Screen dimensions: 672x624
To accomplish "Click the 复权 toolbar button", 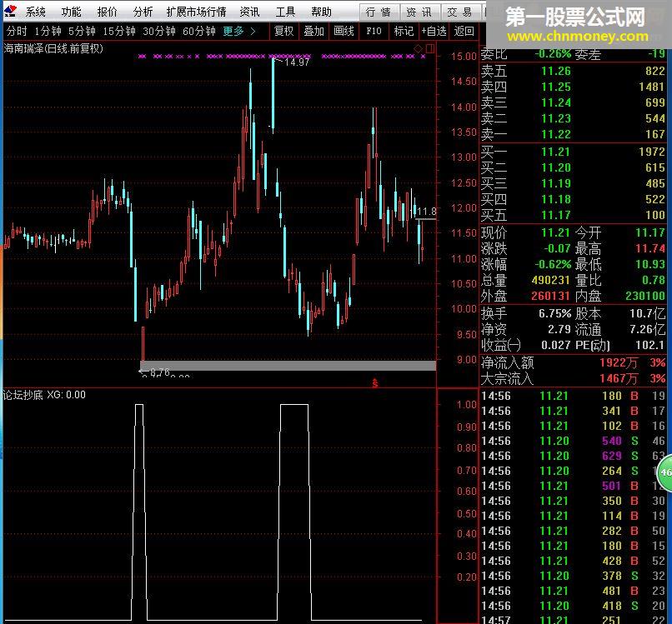I will pyautogui.click(x=283, y=32).
